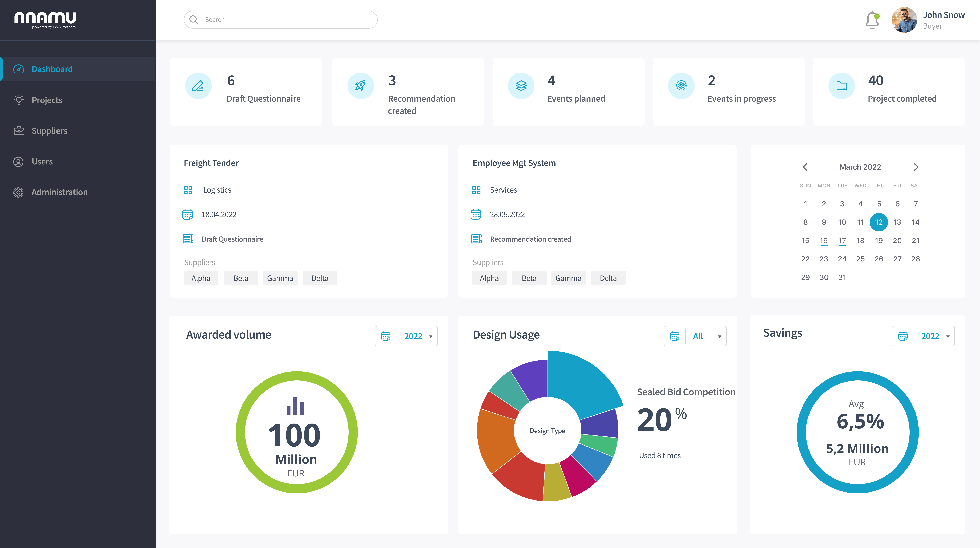Click Alpha supplier tag in Freight Tender
The height and width of the screenshot is (548, 980).
201,278
